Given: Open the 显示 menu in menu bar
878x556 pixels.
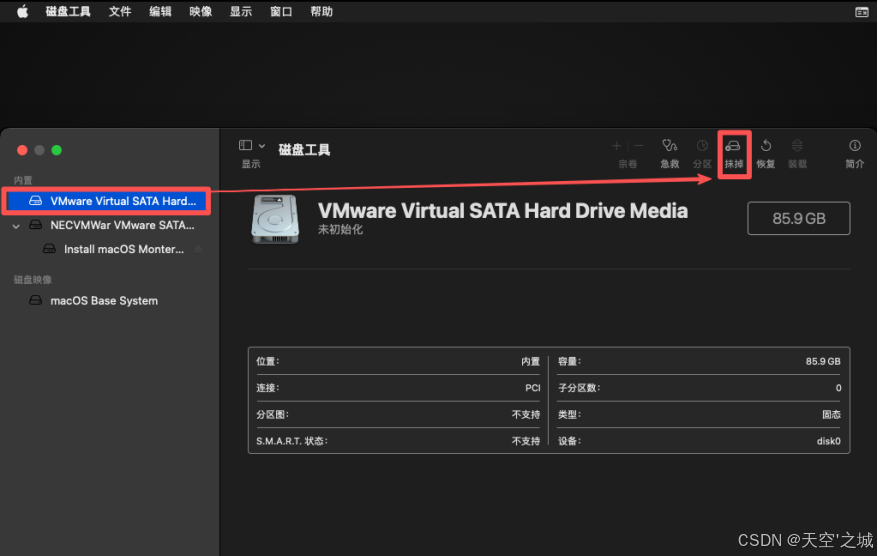Looking at the screenshot, I should [x=241, y=11].
